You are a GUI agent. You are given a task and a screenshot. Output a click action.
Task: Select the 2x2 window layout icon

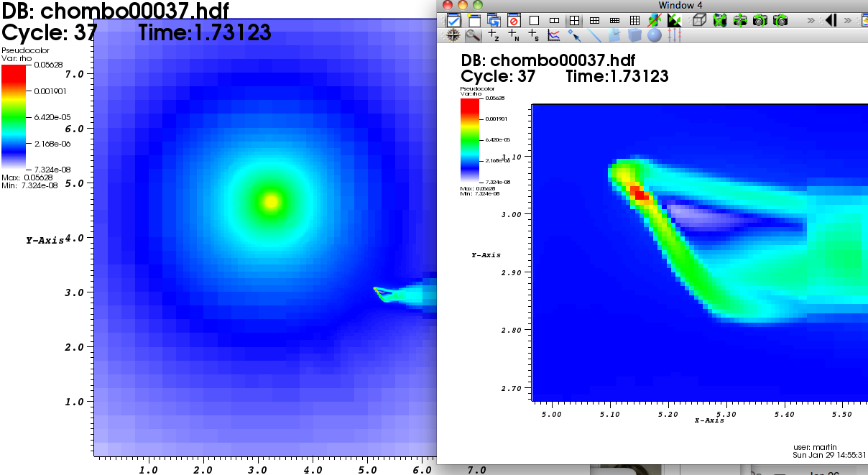[574, 20]
